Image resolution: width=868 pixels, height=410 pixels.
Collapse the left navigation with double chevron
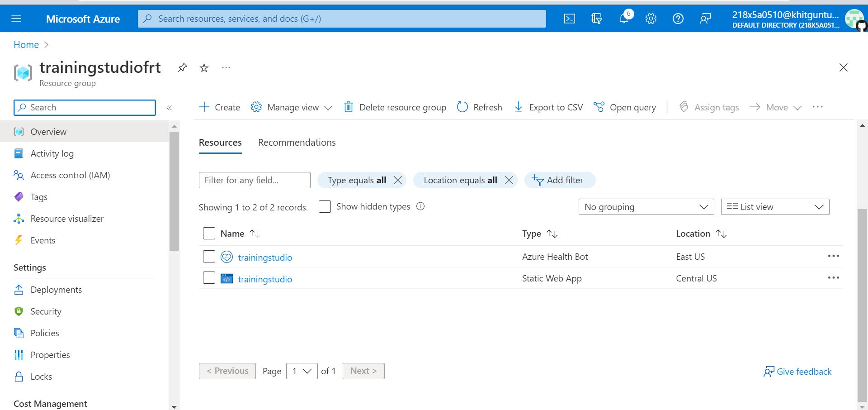coord(169,108)
